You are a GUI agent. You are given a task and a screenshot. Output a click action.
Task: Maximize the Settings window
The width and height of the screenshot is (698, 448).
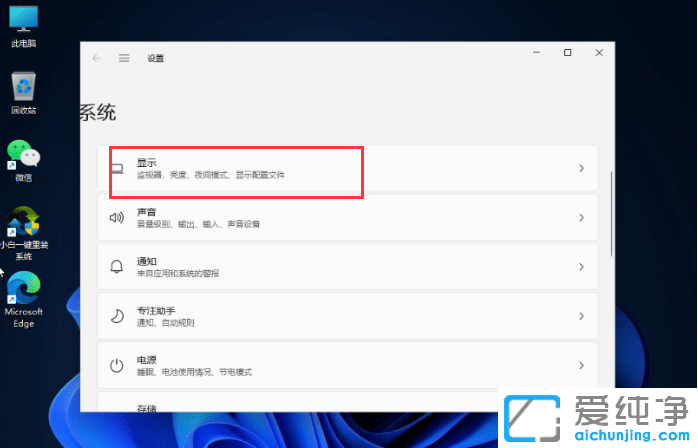[x=568, y=53]
